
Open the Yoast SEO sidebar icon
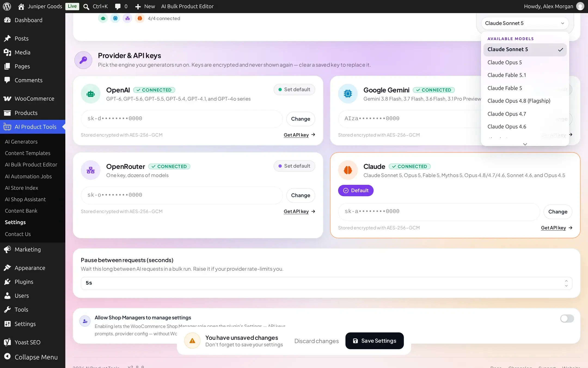point(7,342)
